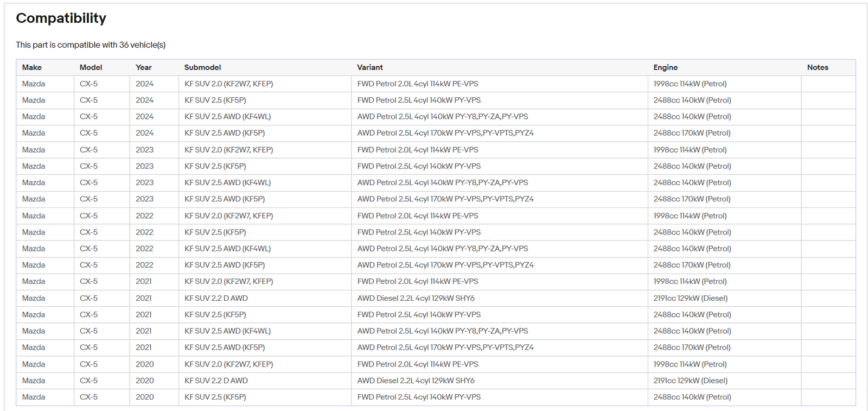Select 2023 submodel KF SUV 2.5 (KF5P)
Screen dimensions: 868x411
click(215, 166)
